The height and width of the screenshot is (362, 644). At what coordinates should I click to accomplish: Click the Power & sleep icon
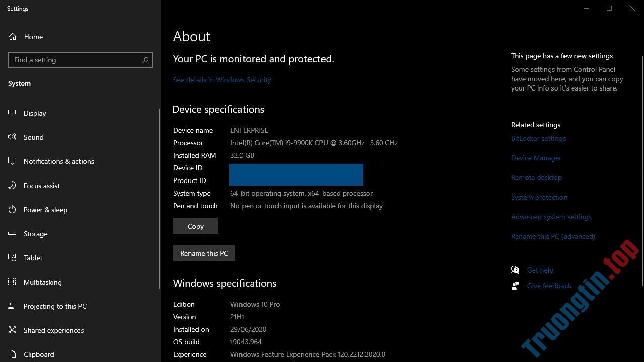[12, 210]
